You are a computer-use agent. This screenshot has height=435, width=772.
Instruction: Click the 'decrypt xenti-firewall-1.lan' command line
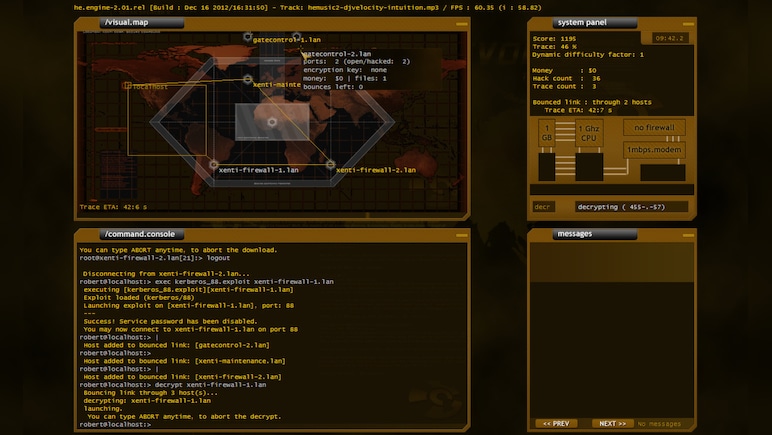coord(173,384)
